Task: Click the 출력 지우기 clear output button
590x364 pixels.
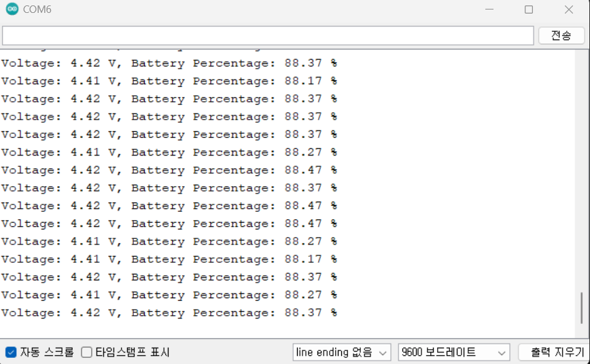Action: (x=553, y=352)
